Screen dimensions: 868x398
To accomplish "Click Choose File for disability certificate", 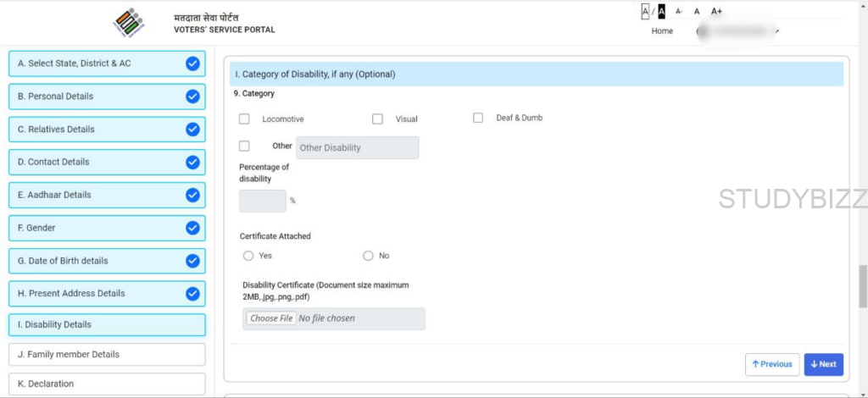I will (271, 318).
